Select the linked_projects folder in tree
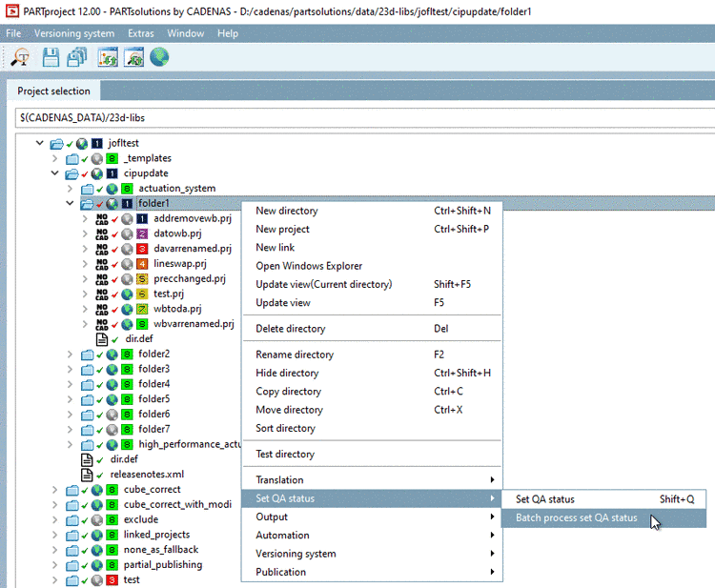715x588 pixels. coord(156,535)
